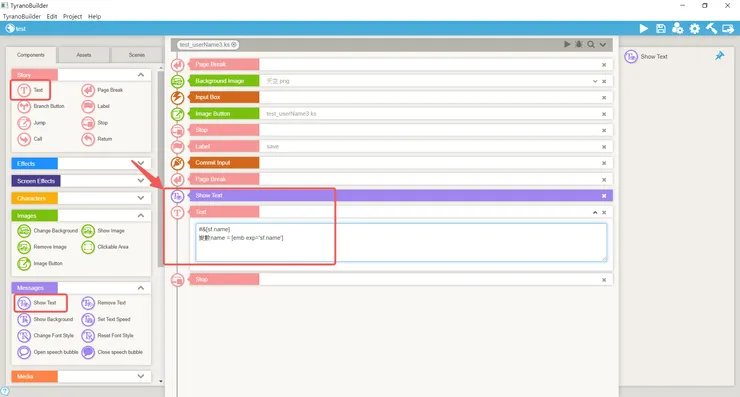Image resolution: width=740 pixels, height=397 pixels.
Task: Select the Show Image component
Action: (103, 231)
